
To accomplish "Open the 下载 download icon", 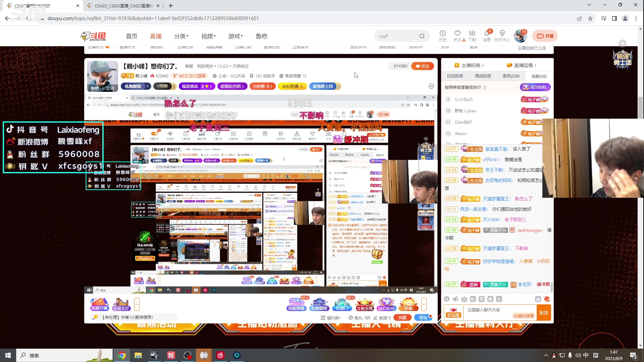I will coord(472,36).
